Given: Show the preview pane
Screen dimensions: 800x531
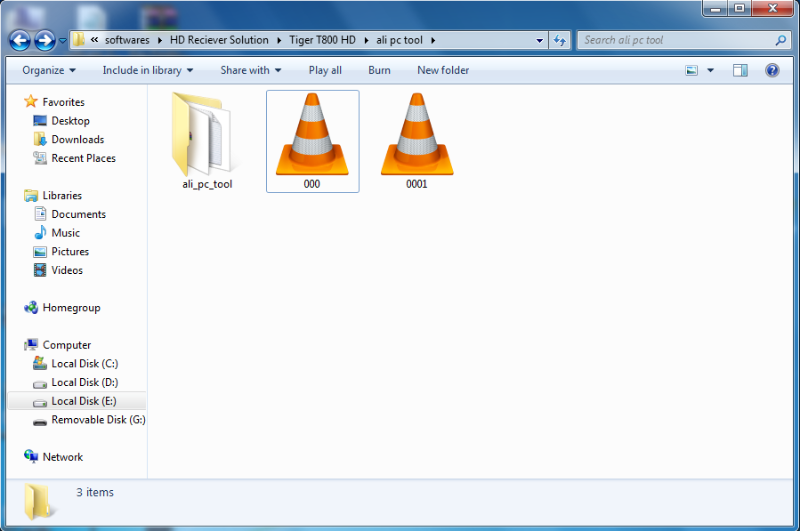Looking at the screenshot, I should 740,70.
